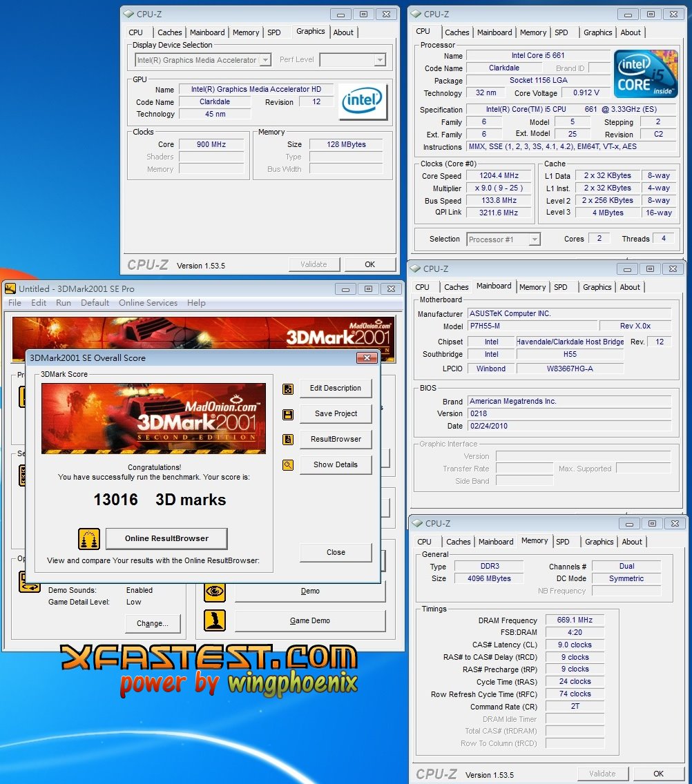Image resolution: width=692 pixels, height=784 pixels.
Task: Click the Intel Core i5 661 name value
Action: 538,55
